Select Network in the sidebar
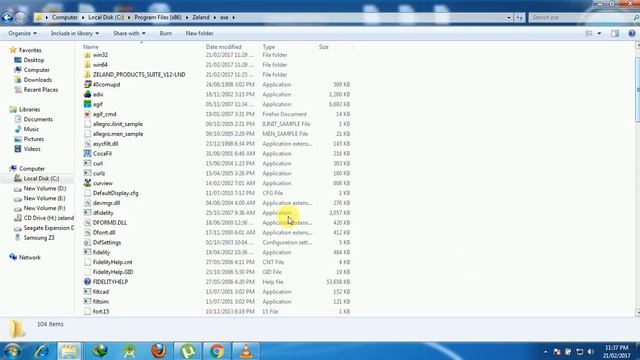Image resolution: width=640 pixels, height=360 pixels. [x=29, y=257]
